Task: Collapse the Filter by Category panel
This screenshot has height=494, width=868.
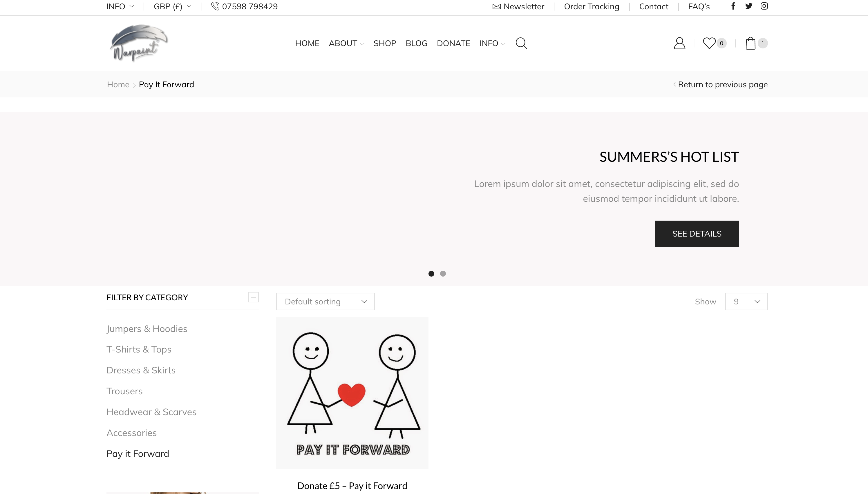Action: [x=253, y=297]
